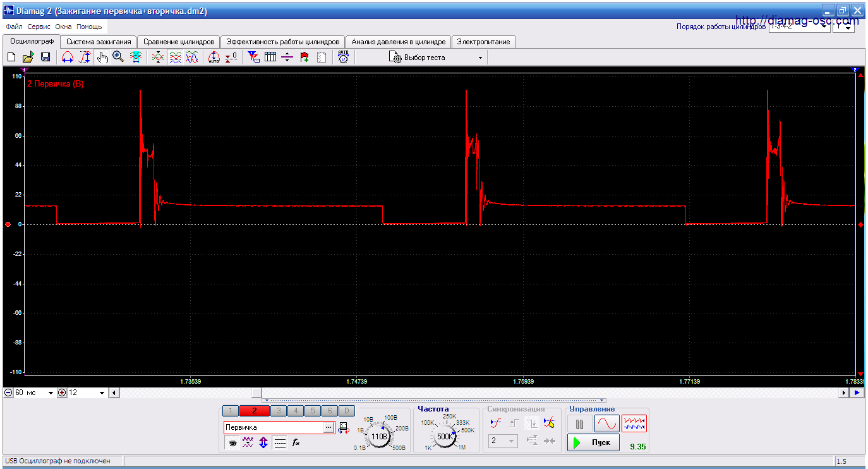Click the blue vertical invert arrows icon
This screenshot has height=469, width=868.
[263, 443]
